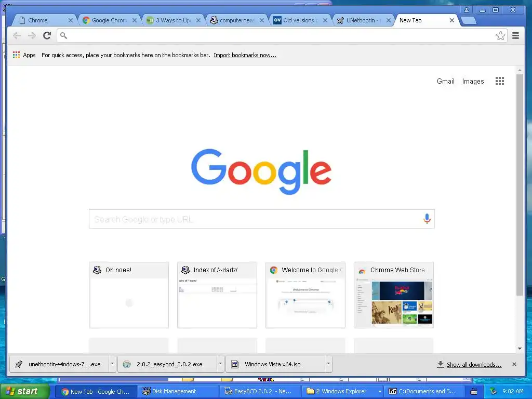Bookmark this page with the star icon
The height and width of the screenshot is (399, 532).
(x=500, y=36)
